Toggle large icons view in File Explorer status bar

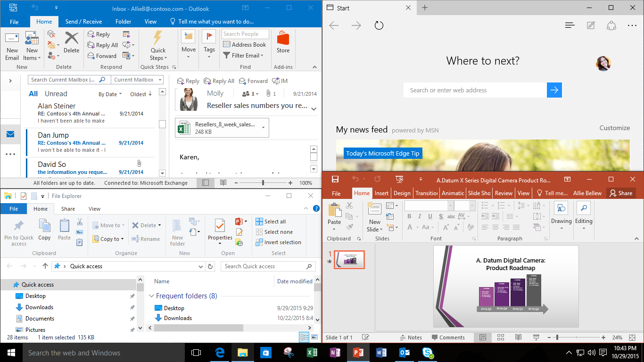pyautogui.click(x=314, y=337)
